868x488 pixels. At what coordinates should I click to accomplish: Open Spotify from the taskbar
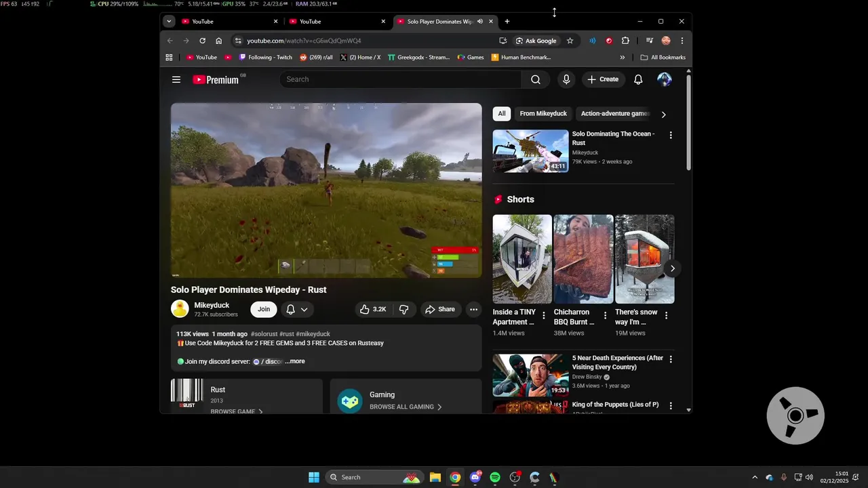(x=495, y=477)
